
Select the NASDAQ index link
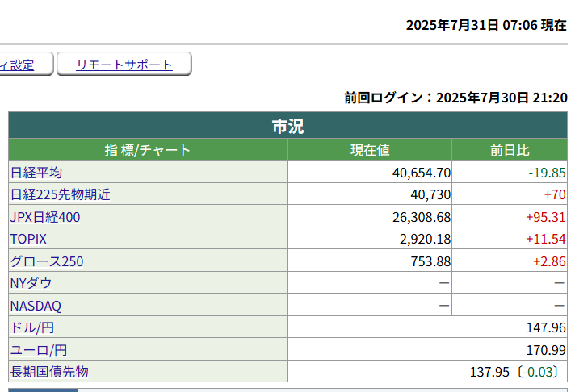pos(36,306)
